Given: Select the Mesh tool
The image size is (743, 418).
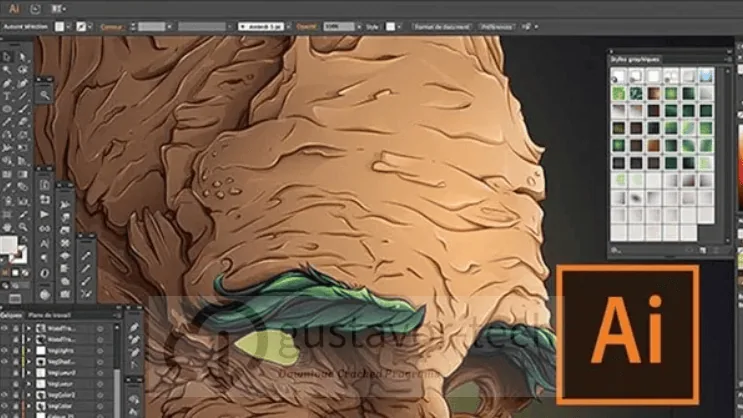Looking at the screenshot, I should click(x=7, y=174).
